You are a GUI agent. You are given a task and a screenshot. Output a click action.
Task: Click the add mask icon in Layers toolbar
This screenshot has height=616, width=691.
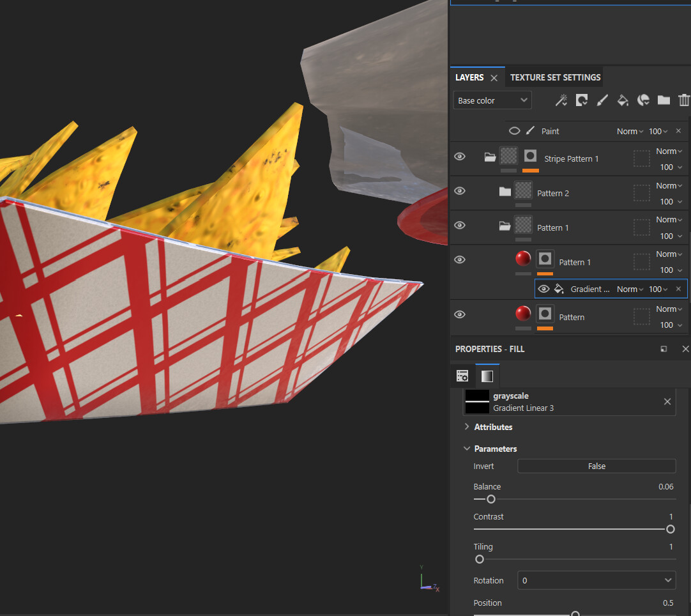point(582,100)
